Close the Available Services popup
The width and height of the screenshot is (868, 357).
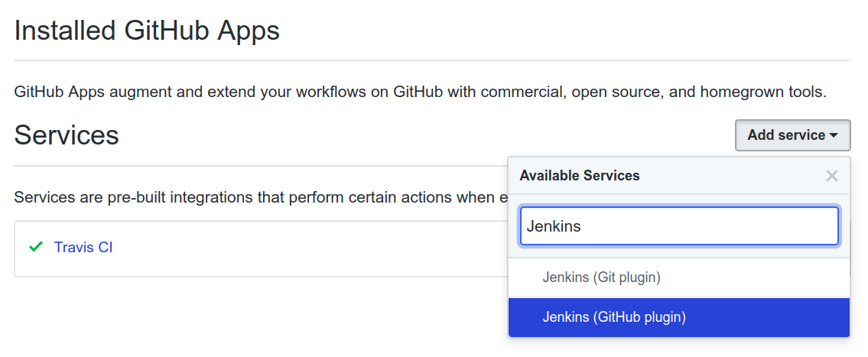(832, 176)
